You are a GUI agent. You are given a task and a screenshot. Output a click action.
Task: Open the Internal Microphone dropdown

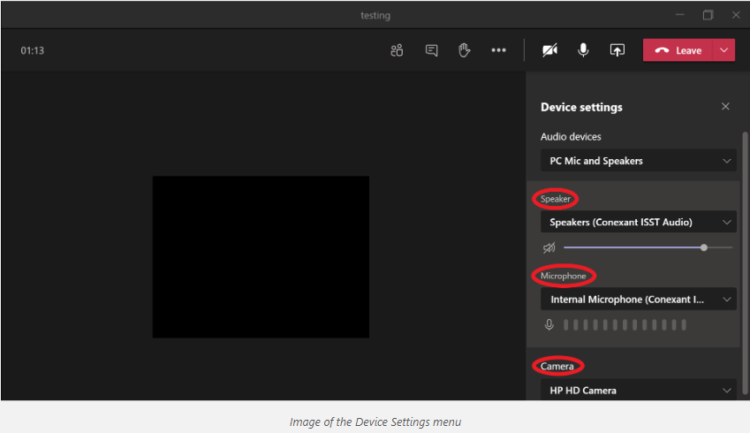click(x=638, y=299)
